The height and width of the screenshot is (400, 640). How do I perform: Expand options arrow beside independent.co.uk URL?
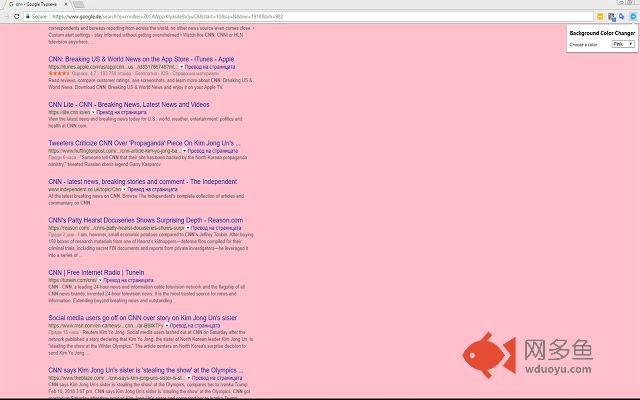(124, 189)
